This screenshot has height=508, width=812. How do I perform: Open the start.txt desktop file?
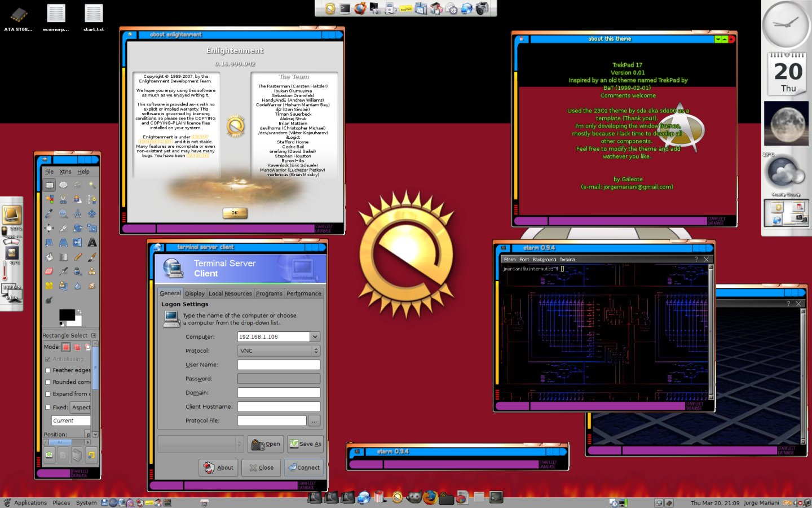94,17
